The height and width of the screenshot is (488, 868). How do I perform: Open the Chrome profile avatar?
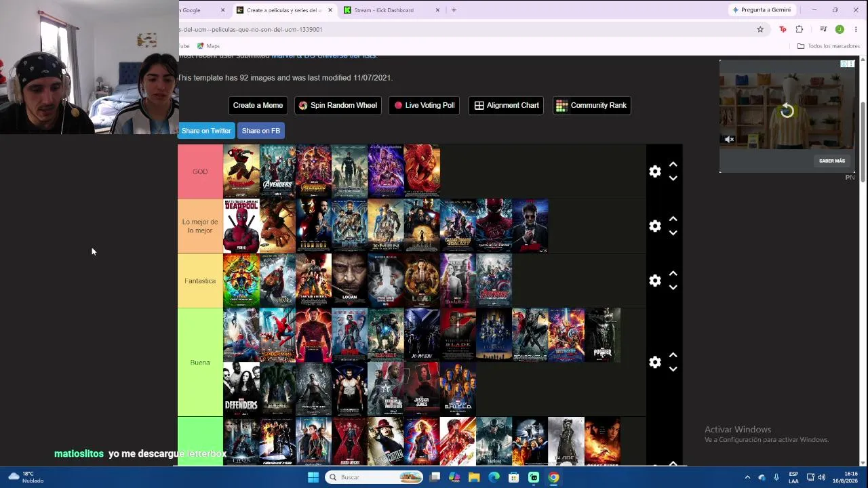(x=840, y=29)
